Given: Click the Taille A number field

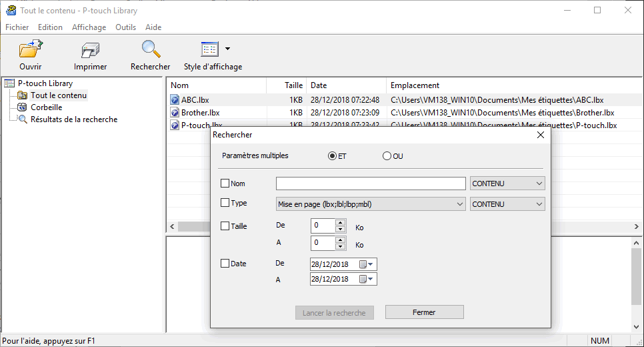Looking at the screenshot, I should 323,243.
